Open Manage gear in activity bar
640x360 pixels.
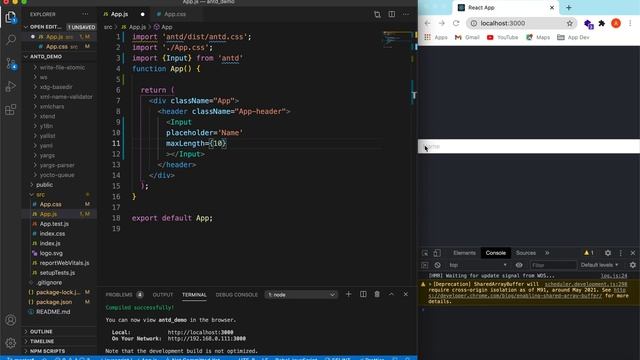(11, 343)
